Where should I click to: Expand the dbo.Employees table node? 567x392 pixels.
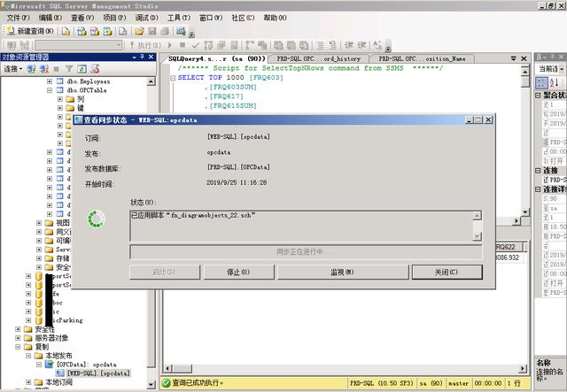pyautogui.click(x=50, y=81)
